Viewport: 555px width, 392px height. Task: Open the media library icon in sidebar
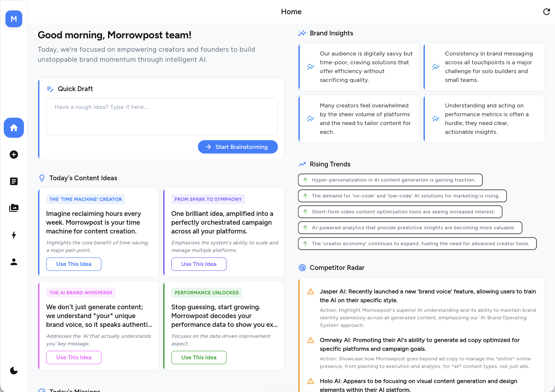14,208
